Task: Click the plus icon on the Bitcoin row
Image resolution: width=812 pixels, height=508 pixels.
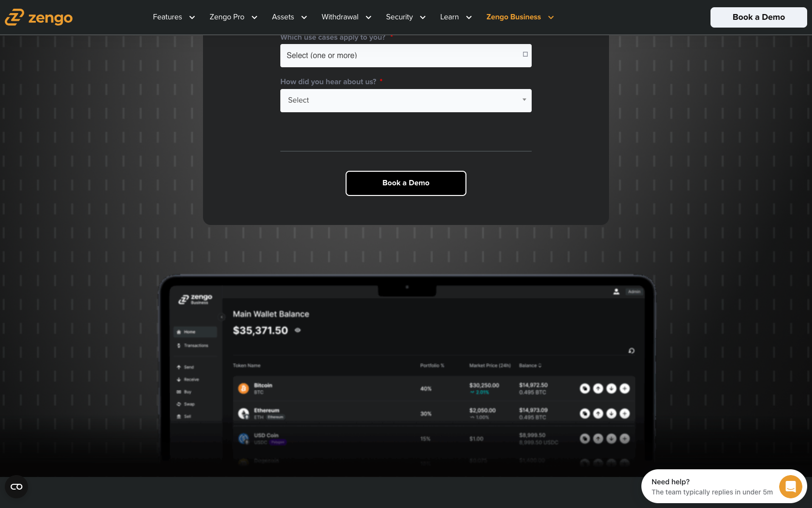Action: (624, 388)
